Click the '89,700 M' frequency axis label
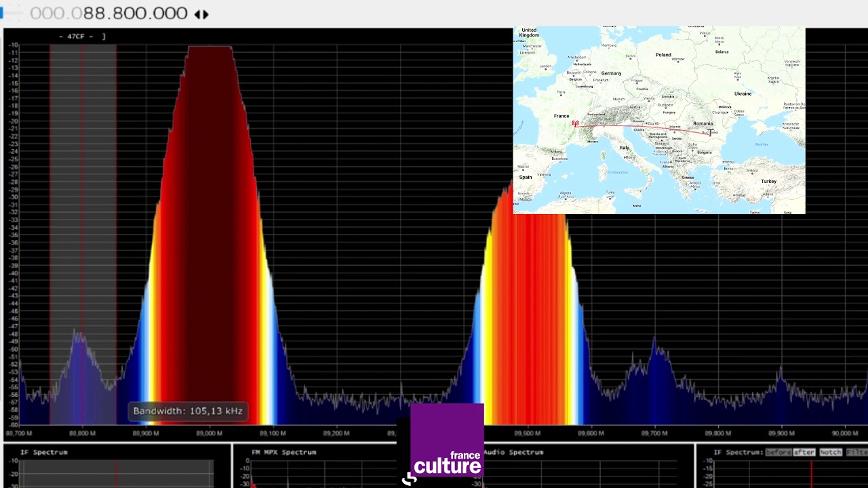This screenshot has height=488, width=868. coord(654,433)
